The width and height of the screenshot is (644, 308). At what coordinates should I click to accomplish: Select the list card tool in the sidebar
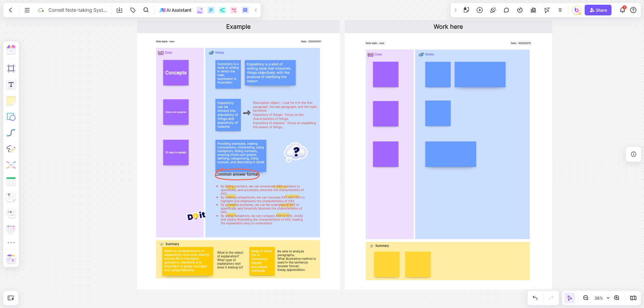[11, 213]
